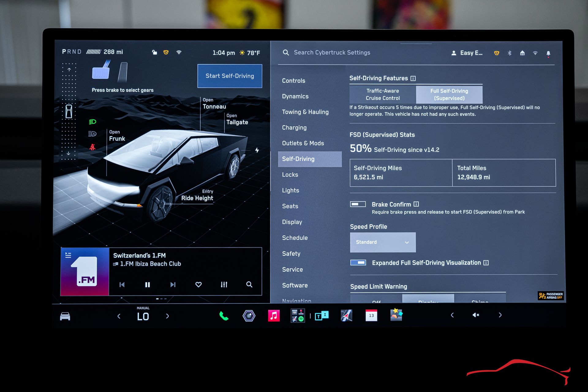Open the media equalizer sliders icon
Viewport: 588px width, 392px height.
pyautogui.click(x=224, y=285)
